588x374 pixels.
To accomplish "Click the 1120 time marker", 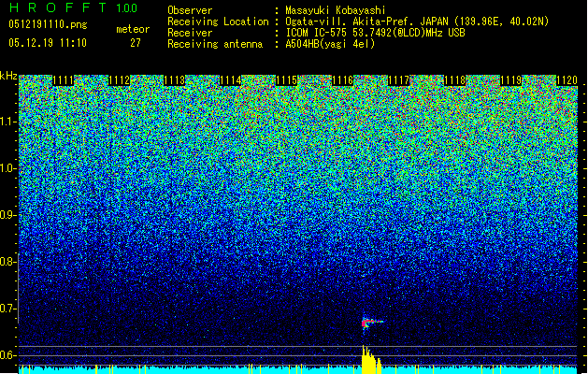I will [x=566, y=80].
